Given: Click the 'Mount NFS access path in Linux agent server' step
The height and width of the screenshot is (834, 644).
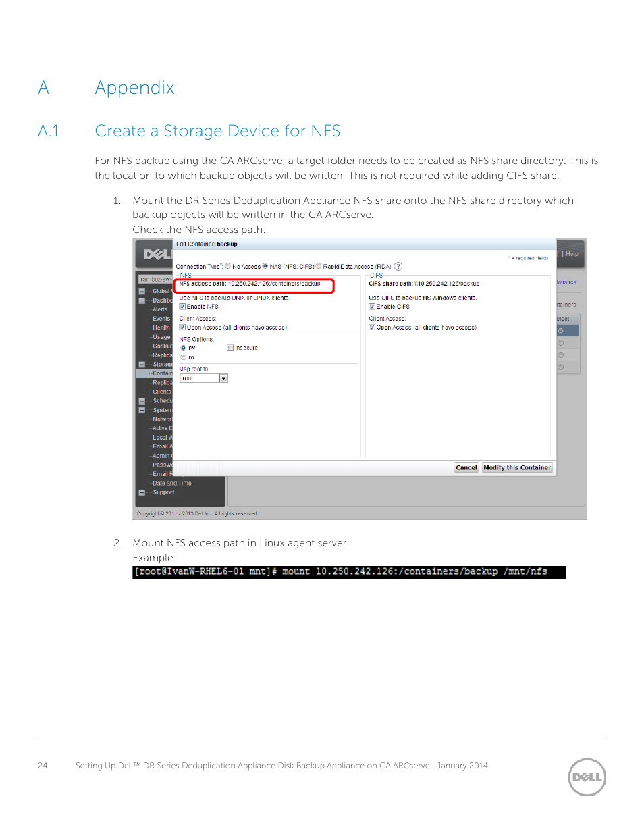Looking at the screenshot, I should (240, 543).
